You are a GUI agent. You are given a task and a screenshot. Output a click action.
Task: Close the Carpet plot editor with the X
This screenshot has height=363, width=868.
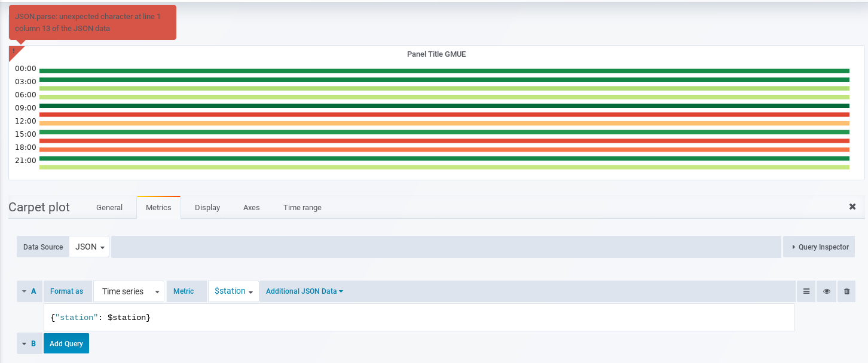[852, 207]
